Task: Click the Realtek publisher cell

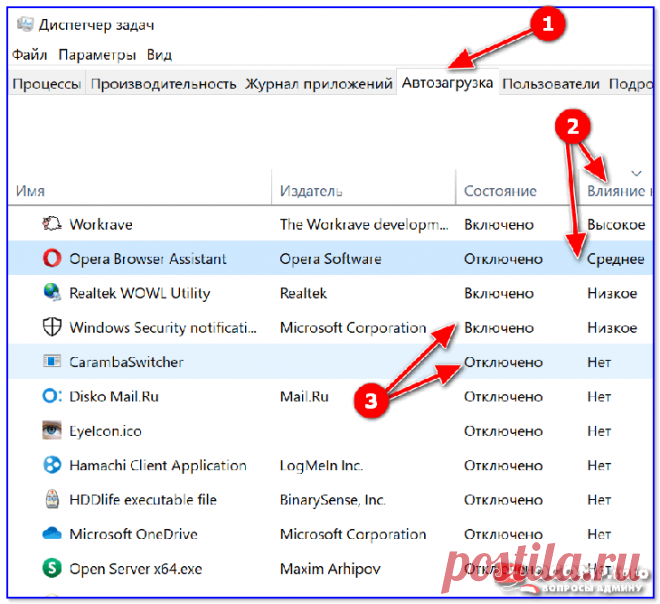Action: (x=303, y=293)
